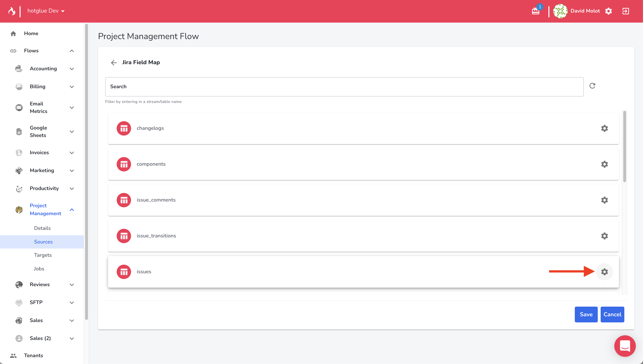Image resolution: width=643 pixels, height=364 pixels.
Task: Collapse the Project Management section
Action: (72, 210)
